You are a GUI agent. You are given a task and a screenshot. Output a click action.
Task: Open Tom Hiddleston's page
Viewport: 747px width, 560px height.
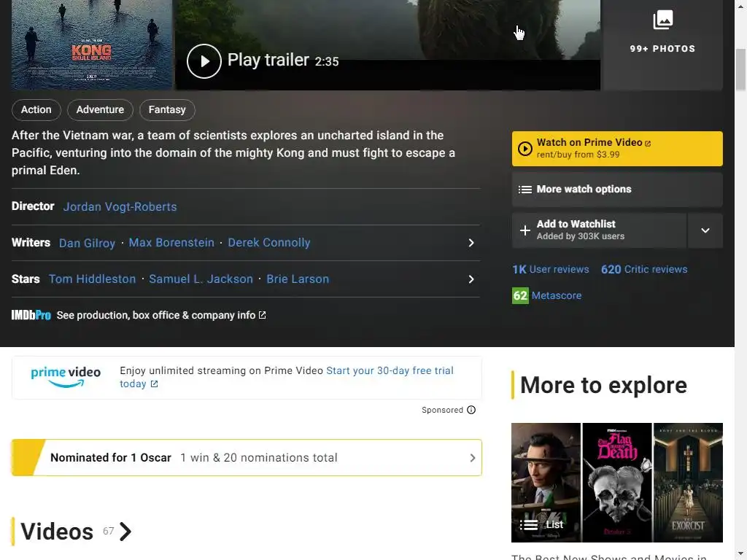(x=93, y=279)
